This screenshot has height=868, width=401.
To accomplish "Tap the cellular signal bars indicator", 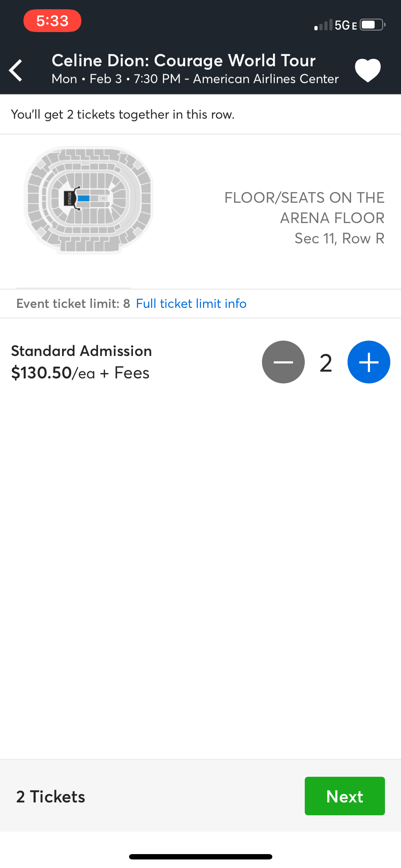I will pyautogui.click(x=323, y=25).
